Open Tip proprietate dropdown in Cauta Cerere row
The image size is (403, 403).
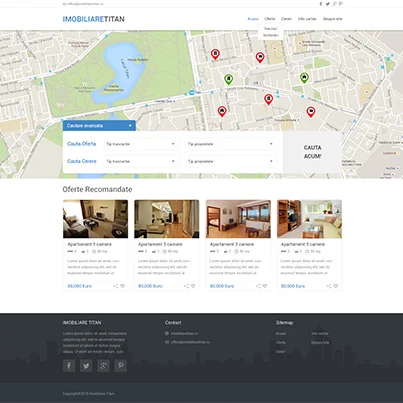[x=231, y=161]
